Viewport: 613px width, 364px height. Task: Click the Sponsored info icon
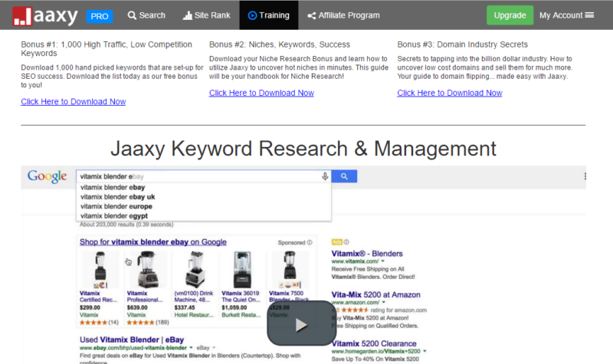[x=310, y=242]
